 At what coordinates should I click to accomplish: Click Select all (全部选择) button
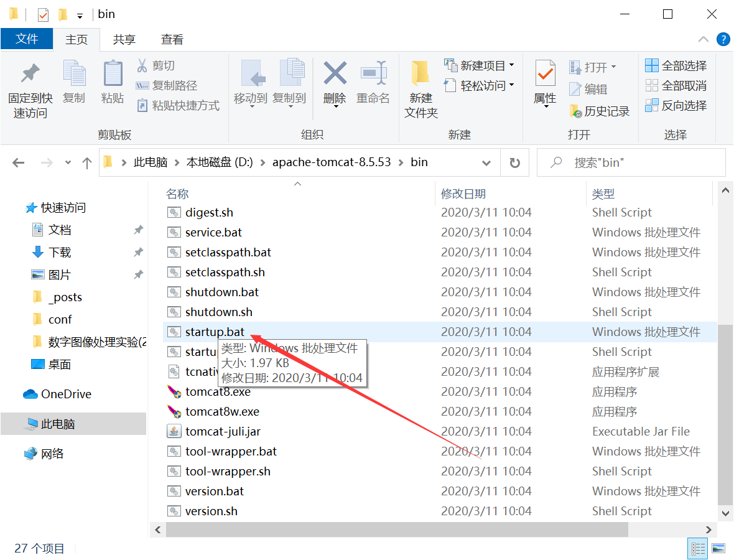[676, 65]
